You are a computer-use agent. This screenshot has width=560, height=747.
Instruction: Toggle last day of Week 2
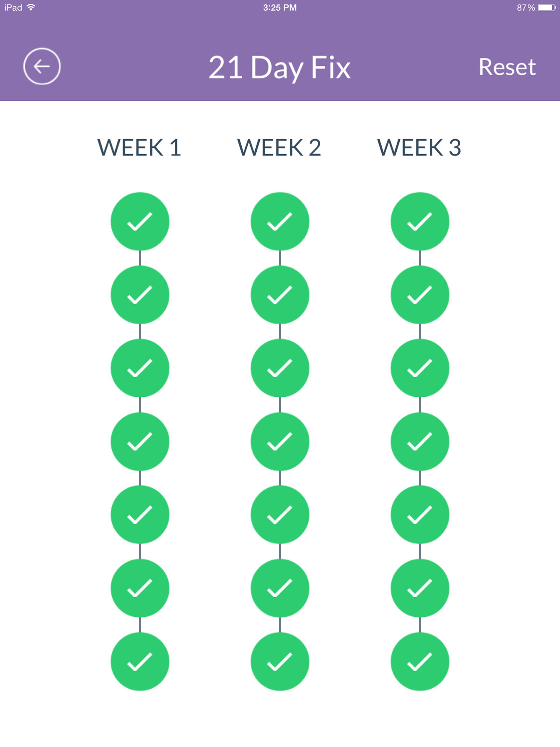click(280, 662)
